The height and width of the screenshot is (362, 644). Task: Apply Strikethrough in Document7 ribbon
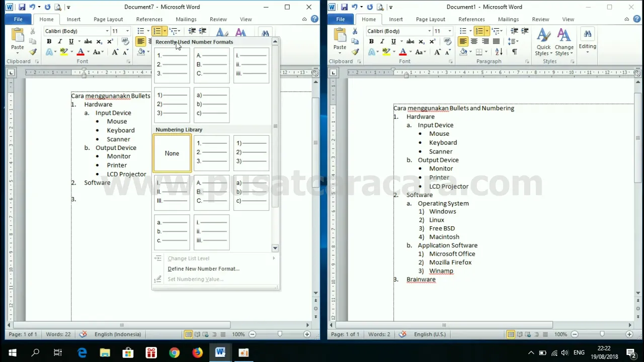coord(88,41)
